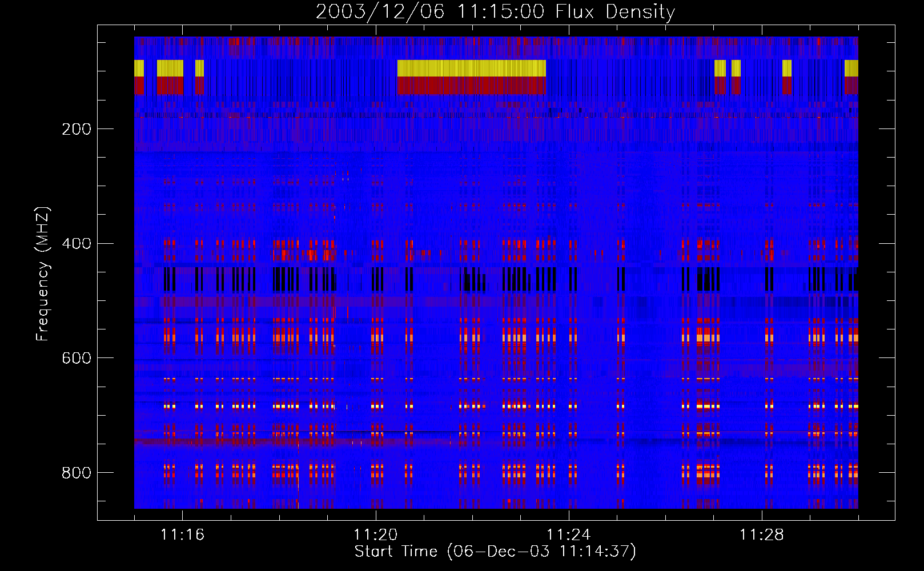Click the plot title '2003/12/06 11:15:00 Flux Density'
The width and height of the screenshot is (924, 571).
tap(495, 11)
